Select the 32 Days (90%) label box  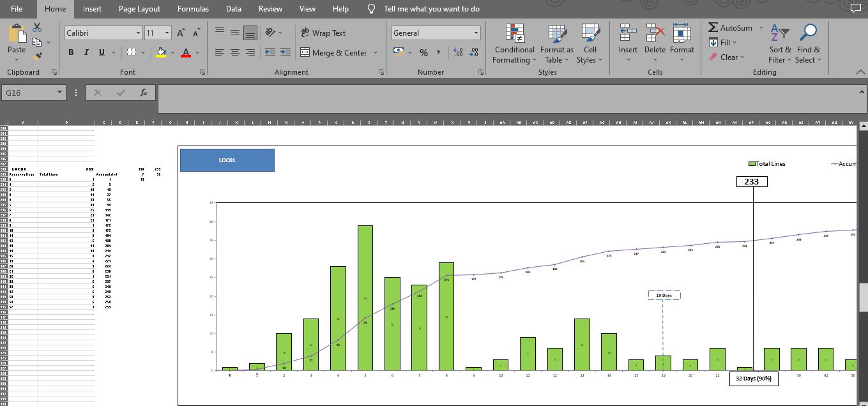click(754, 379)
